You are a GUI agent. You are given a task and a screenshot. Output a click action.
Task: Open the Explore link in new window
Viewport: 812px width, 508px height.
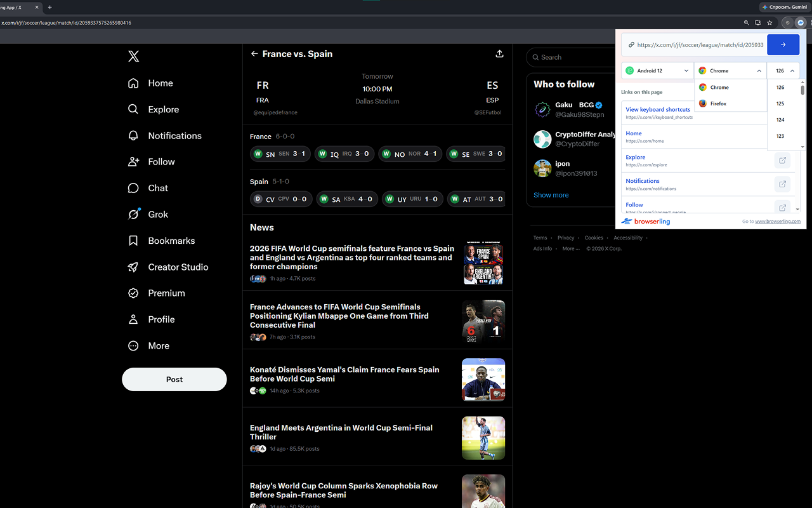point(782,161)
